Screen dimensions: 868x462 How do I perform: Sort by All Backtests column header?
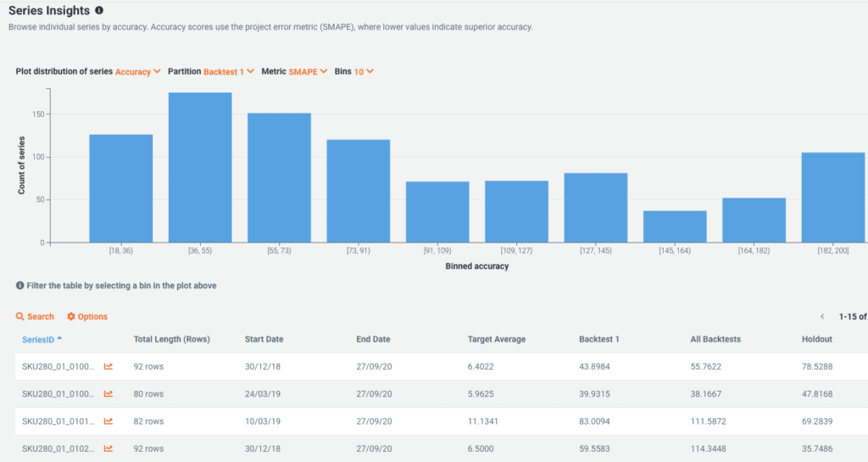click(715, 339)
